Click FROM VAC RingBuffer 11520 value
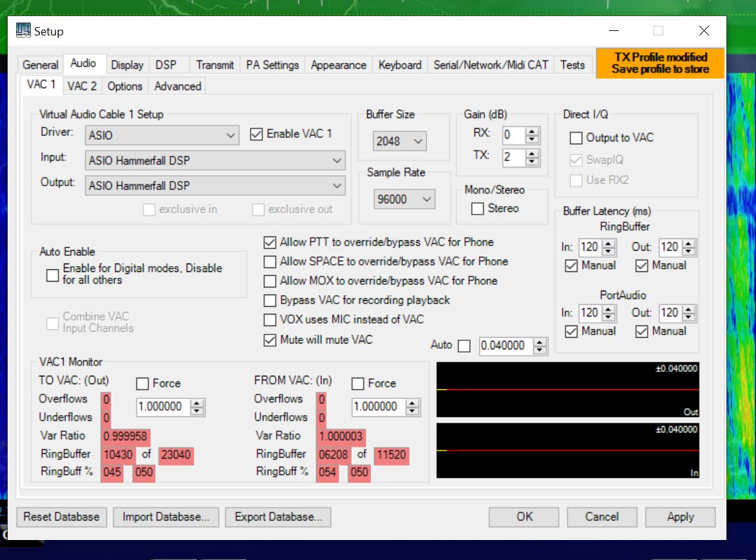This screenshot has height=560, width=756. [x=392, y=455]
